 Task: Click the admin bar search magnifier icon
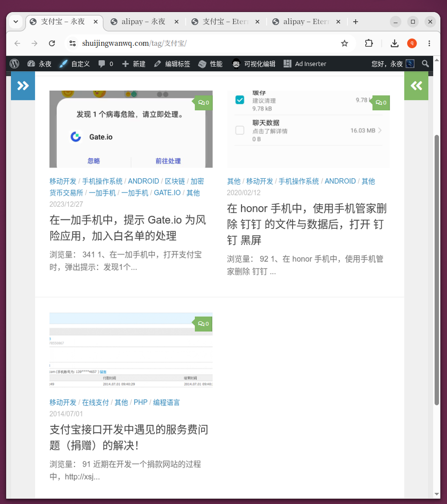tap(425, 63)
